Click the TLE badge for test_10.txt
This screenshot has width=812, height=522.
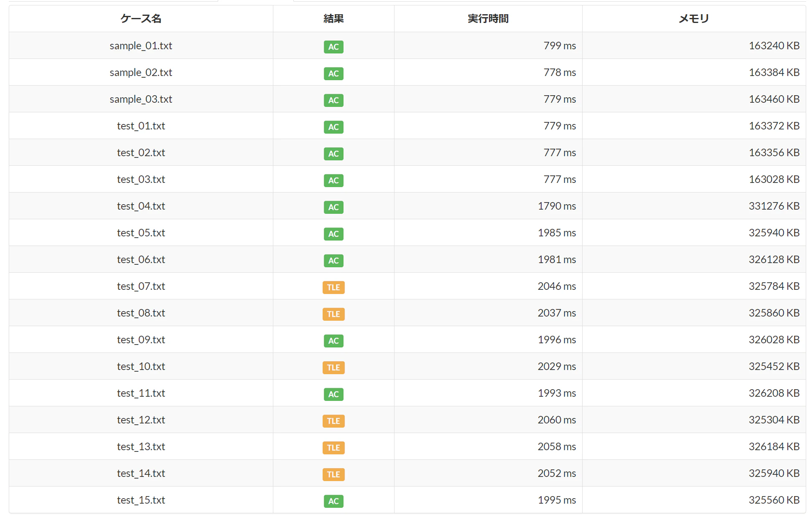[333, 367]
